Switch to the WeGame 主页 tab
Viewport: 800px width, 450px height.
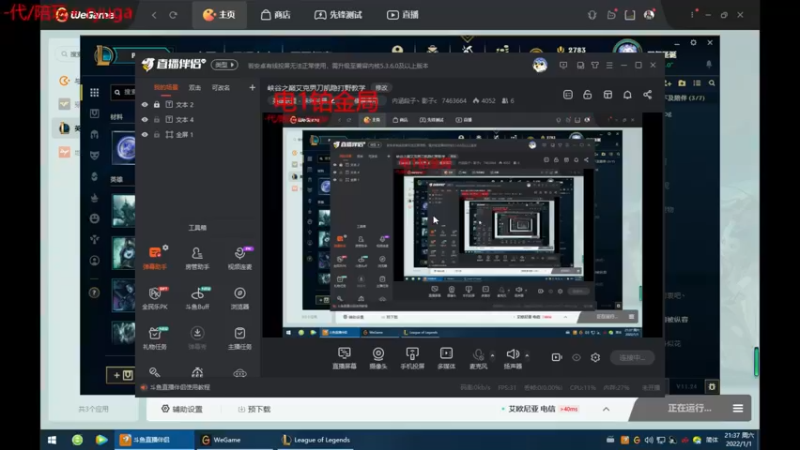219,15
